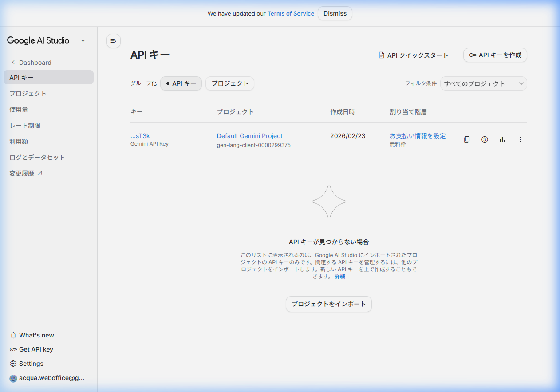This screenshot has width=560, height=392.
Task: Copy the ...sT3k API key
Action: (467, 139)
